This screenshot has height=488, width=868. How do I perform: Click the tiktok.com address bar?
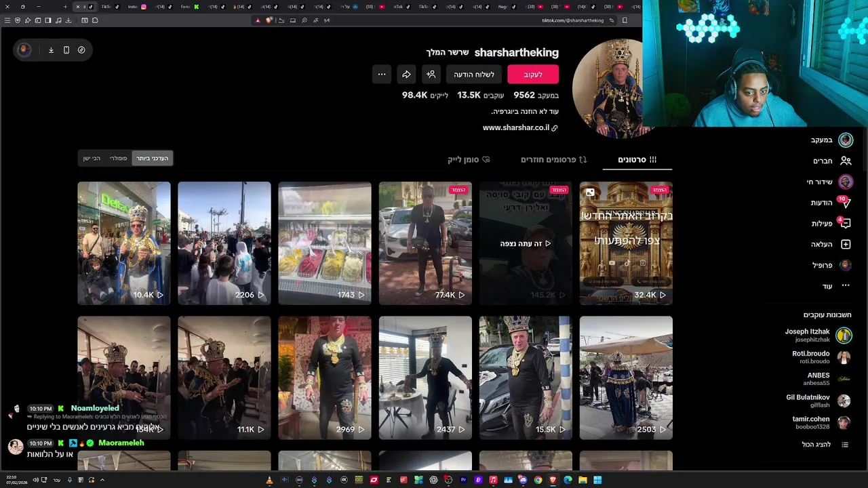coord(572,20)
